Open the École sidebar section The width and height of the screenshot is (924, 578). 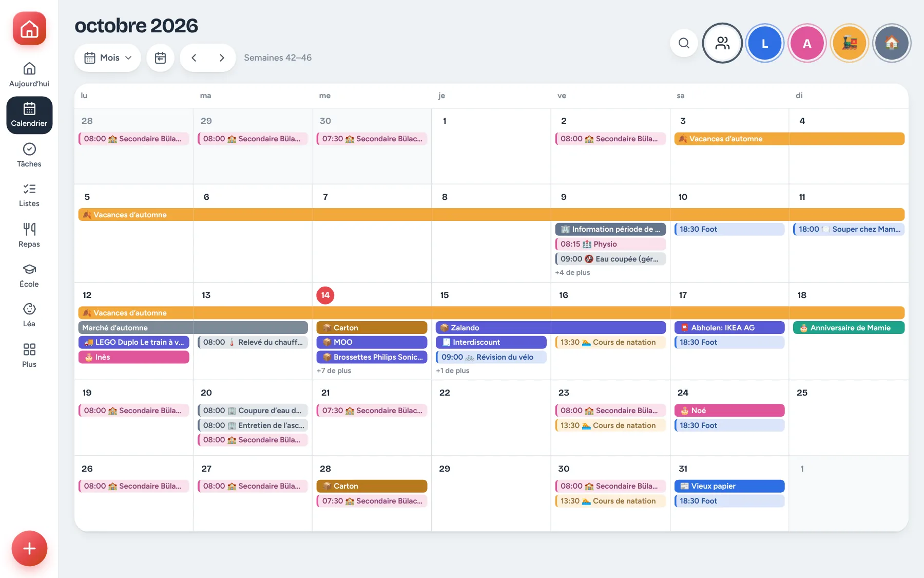(x=29, y=275)
